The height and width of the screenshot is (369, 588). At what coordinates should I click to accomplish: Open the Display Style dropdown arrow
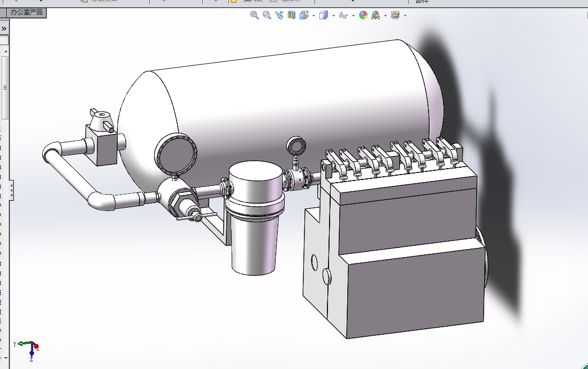tap(333, 16)
